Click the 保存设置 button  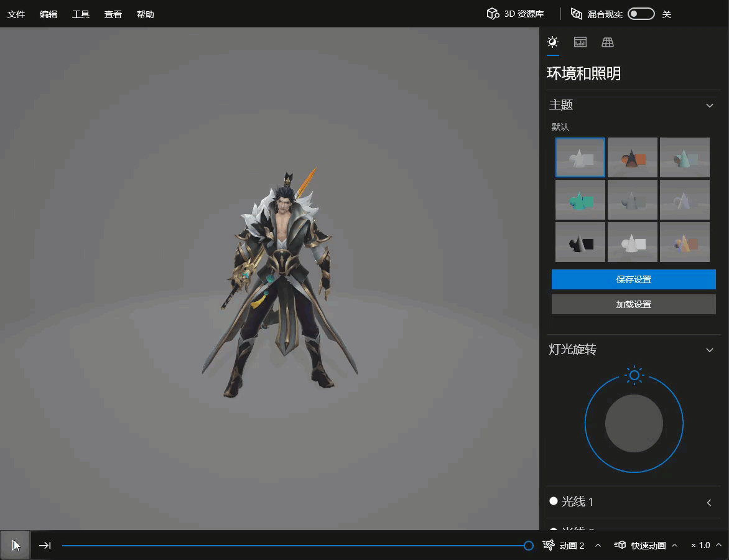tap(634, 279)
